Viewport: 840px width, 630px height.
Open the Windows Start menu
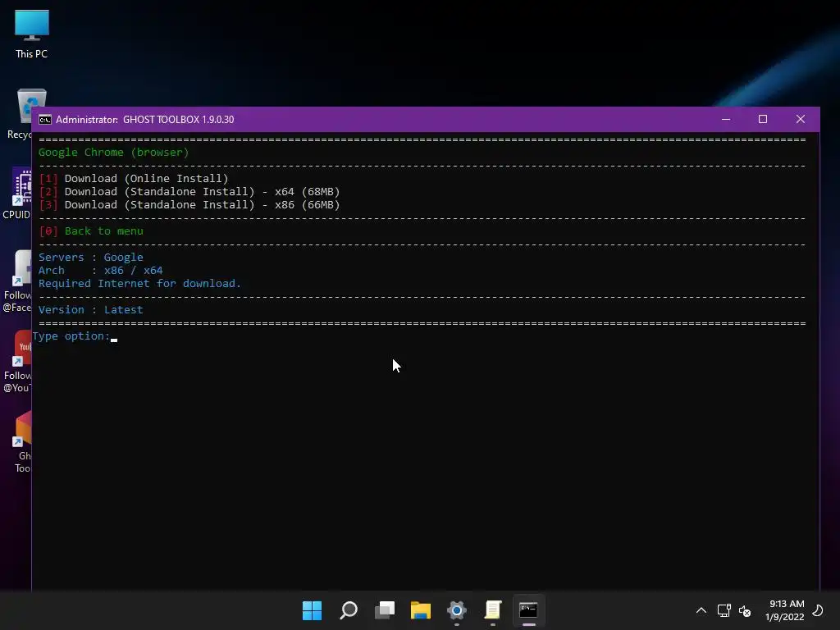tap(312, 610)
